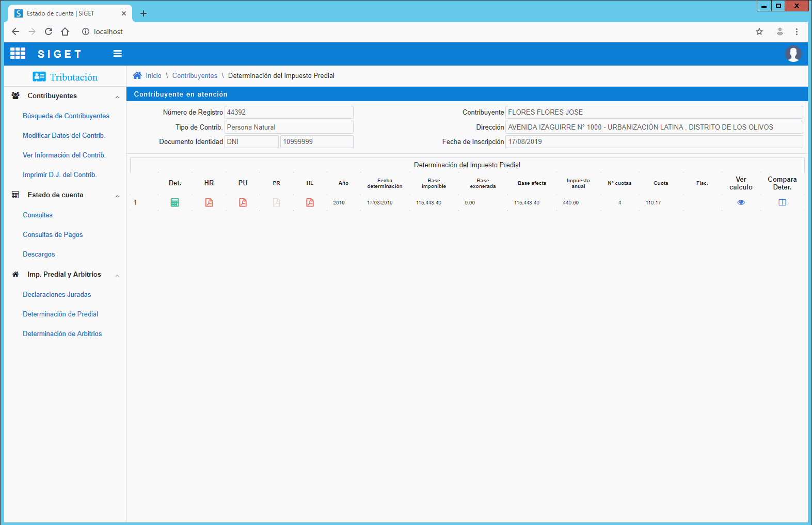Open Determinación de Arbitrios

(62, 333)
